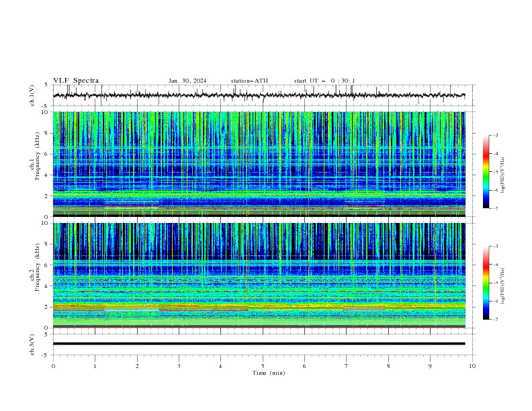532x411 pixels.
Task: Click the ch.1 voltage waveform trace
Action: (x=259, y=95)
